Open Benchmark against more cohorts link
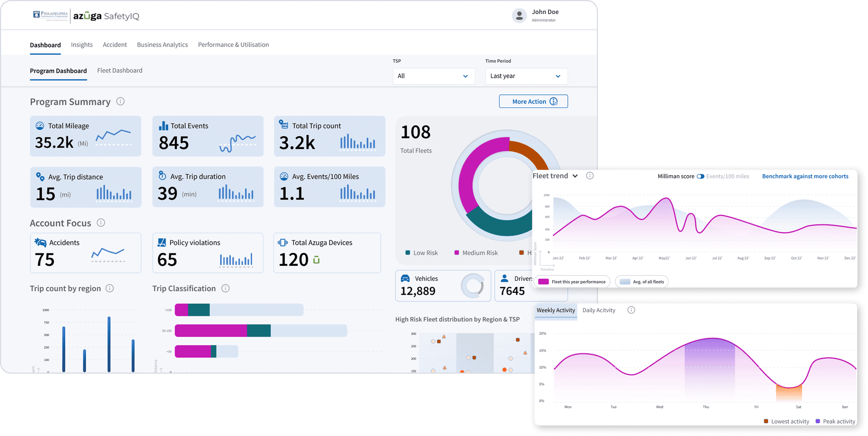Viewport: 868px width, 436px height. click(805, 176)
